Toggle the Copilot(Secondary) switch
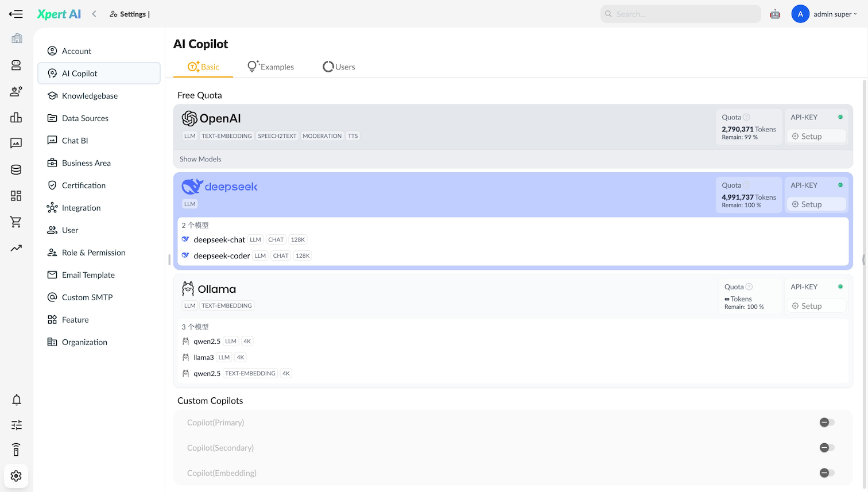868x492 pixels. pos(827,448)
